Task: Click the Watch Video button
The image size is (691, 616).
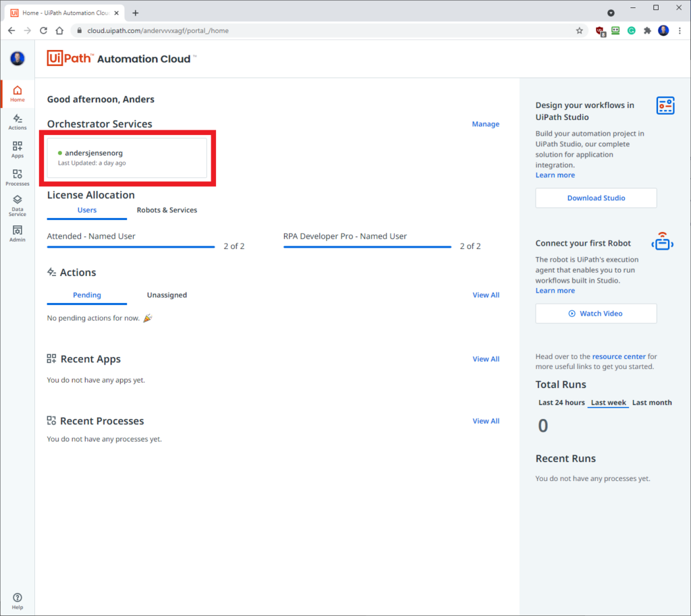Action: (596, 313)
